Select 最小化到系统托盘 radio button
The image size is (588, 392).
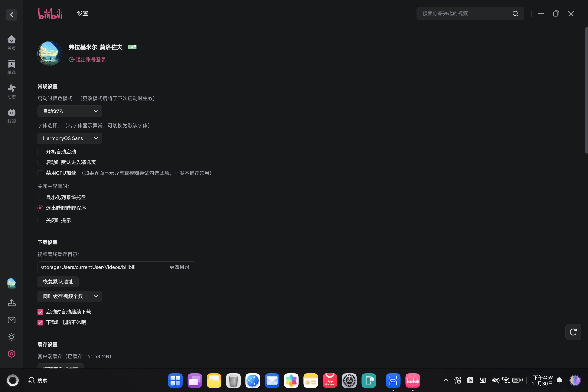pos(40,198)
